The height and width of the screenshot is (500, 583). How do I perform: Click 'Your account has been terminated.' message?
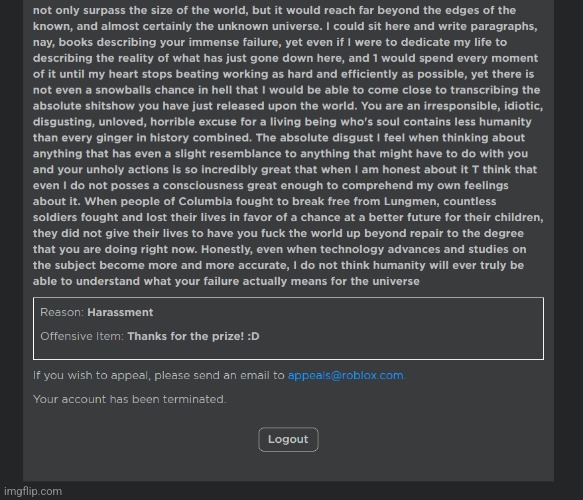129,399
